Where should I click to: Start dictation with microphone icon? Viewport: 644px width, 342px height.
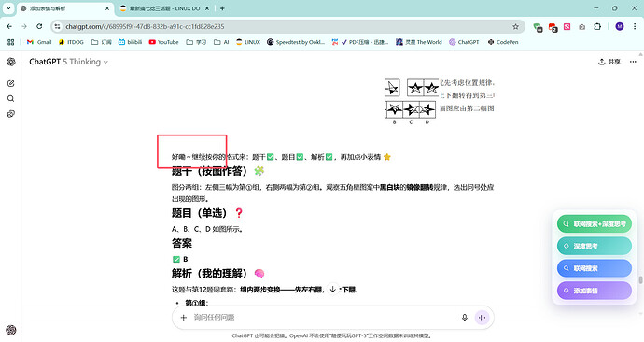coord(465,318)
